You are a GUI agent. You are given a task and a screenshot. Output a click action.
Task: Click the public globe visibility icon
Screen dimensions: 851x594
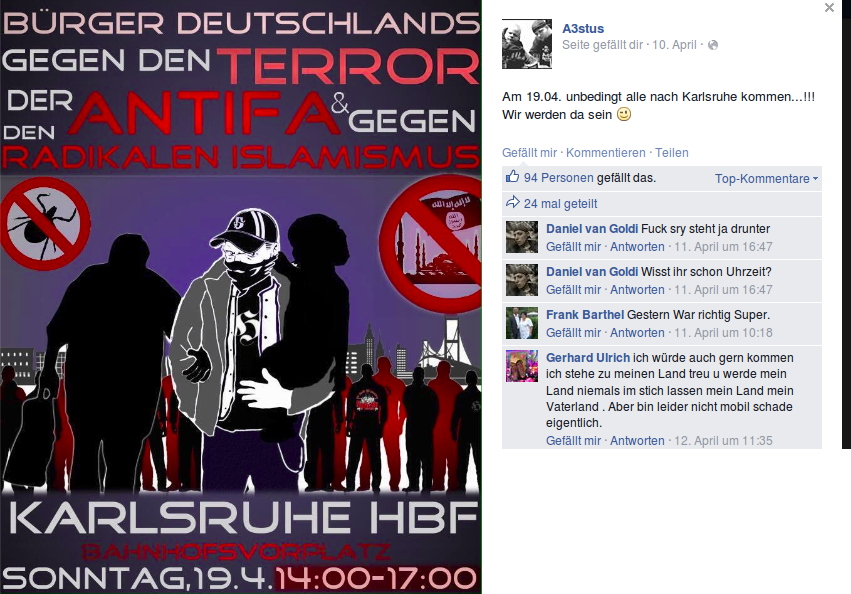pyautogui.click(x=713, y=45)
